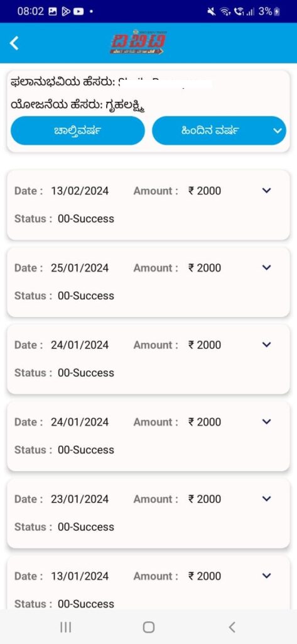Screen dimensions: 297x644
Task: Tap Android back navigation button
Action: coord(232,627)
